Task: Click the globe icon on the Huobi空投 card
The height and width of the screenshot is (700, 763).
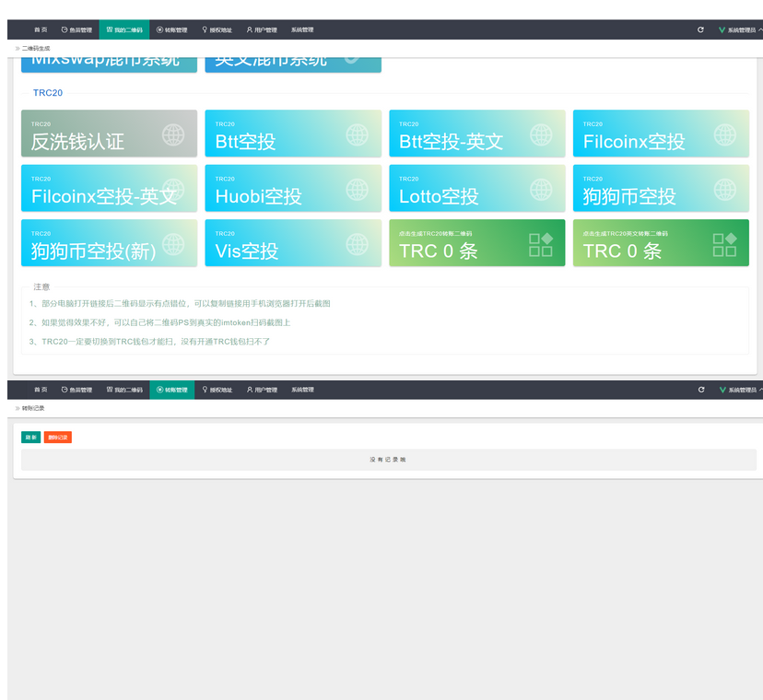Action: [358, 190]
